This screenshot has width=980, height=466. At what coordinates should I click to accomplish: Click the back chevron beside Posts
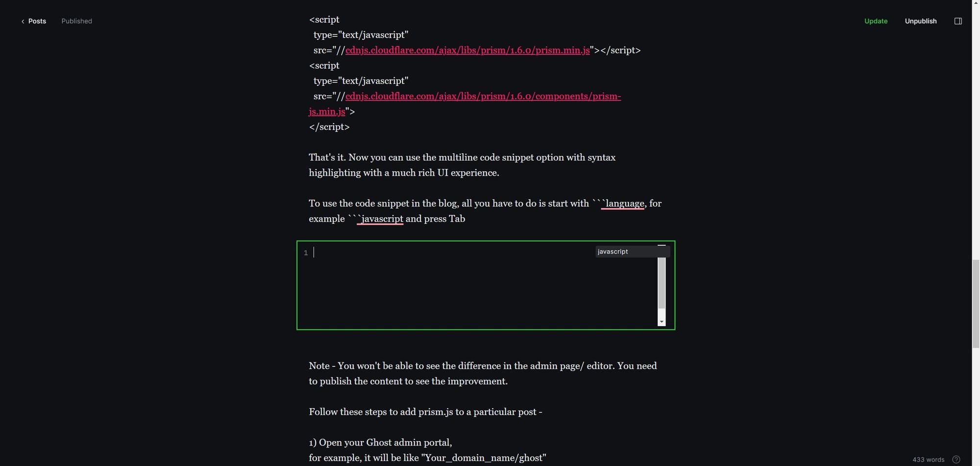[23, 22]
